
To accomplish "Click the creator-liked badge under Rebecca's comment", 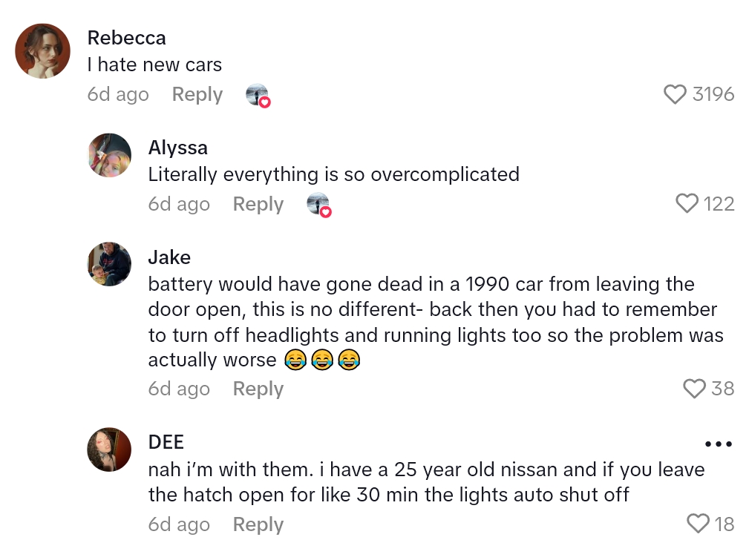I will click(x=258, y=95).
